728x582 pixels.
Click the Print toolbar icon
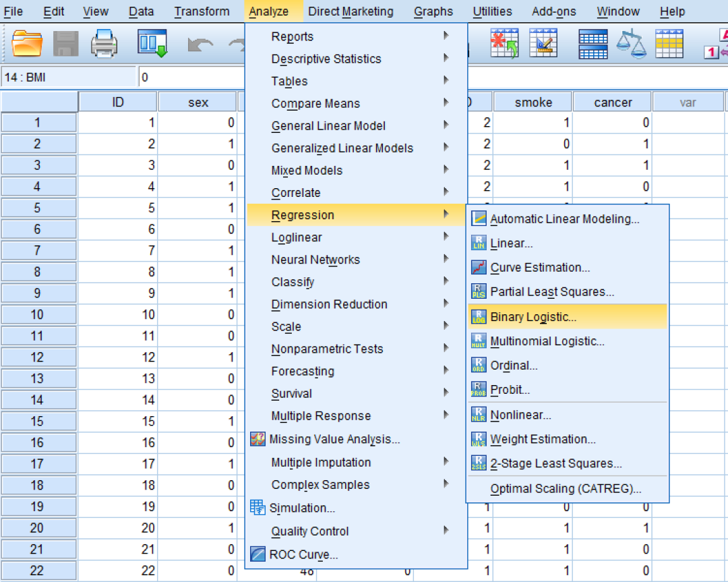pos(104,43)
